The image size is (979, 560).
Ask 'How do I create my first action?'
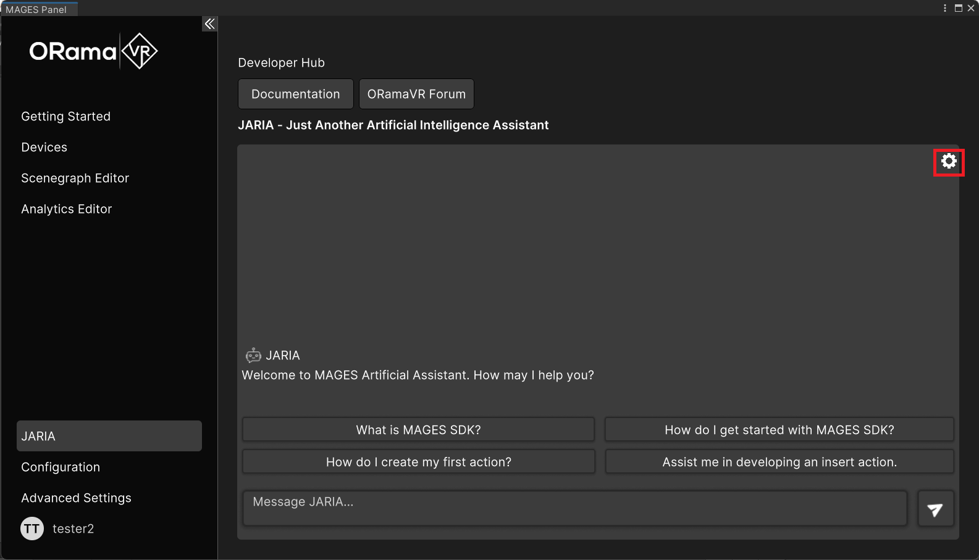[419, 462]
